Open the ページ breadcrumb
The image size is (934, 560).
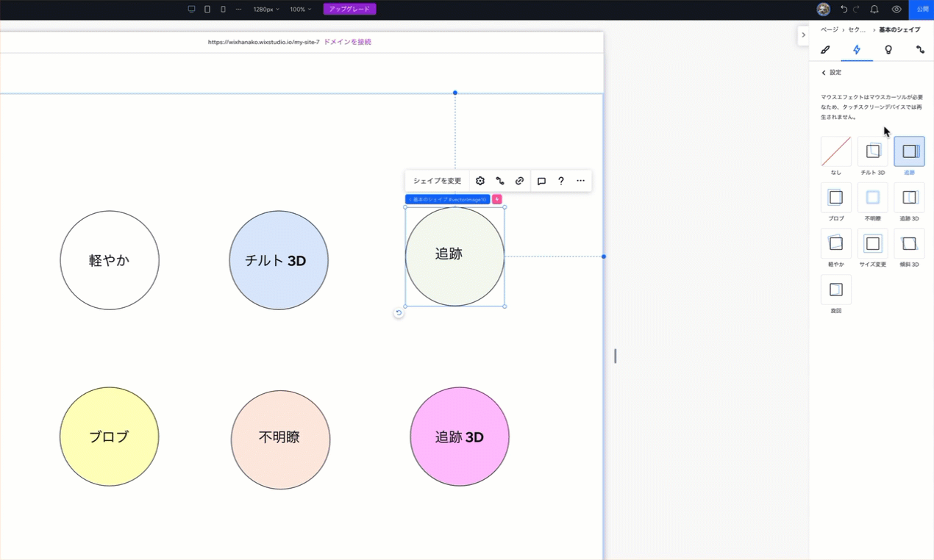pos(830,30)
